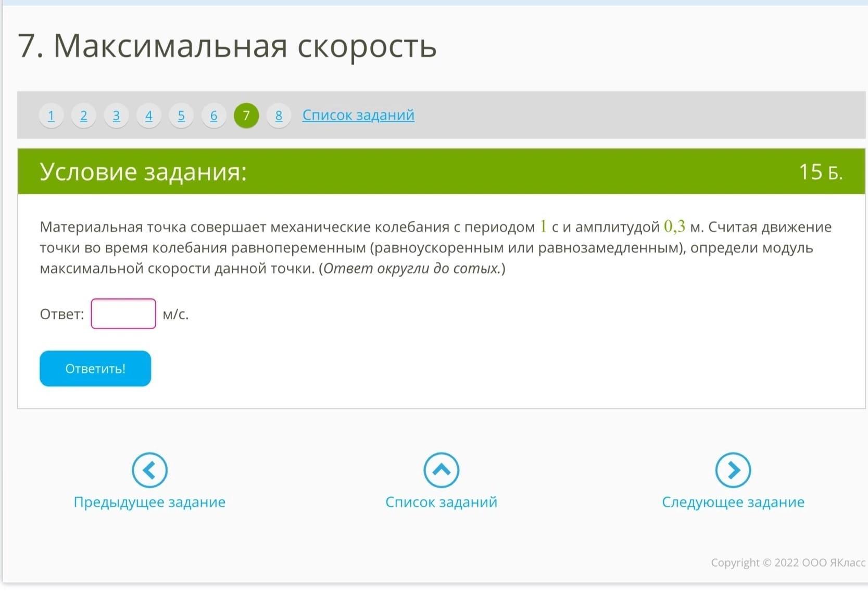The width and height of the screenshot is (868, 600).
Task: Click the 15 Б. points label
Action: pyautogui.click(x=821, y=172)
